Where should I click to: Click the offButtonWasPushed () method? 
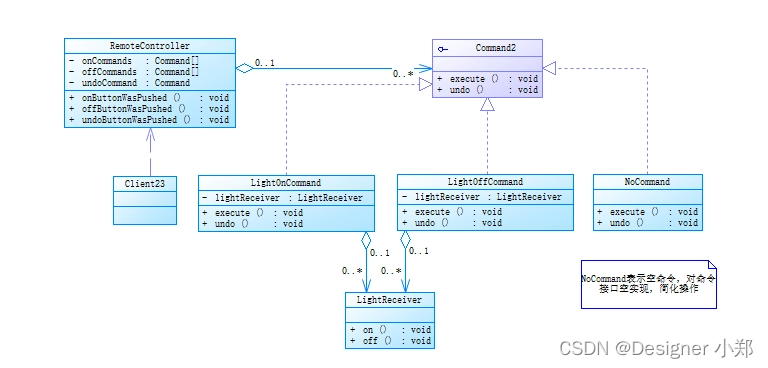[149, 109]
